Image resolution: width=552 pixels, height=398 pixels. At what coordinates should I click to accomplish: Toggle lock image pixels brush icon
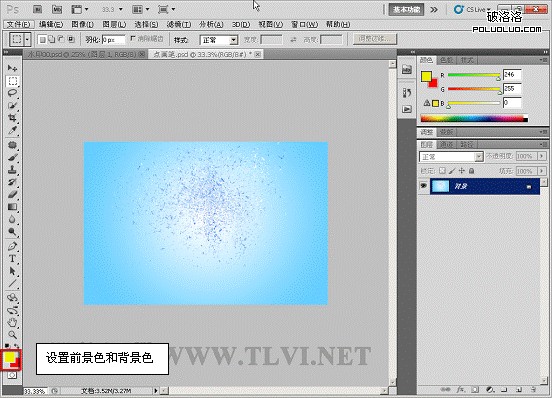click(x=452, y=171)
